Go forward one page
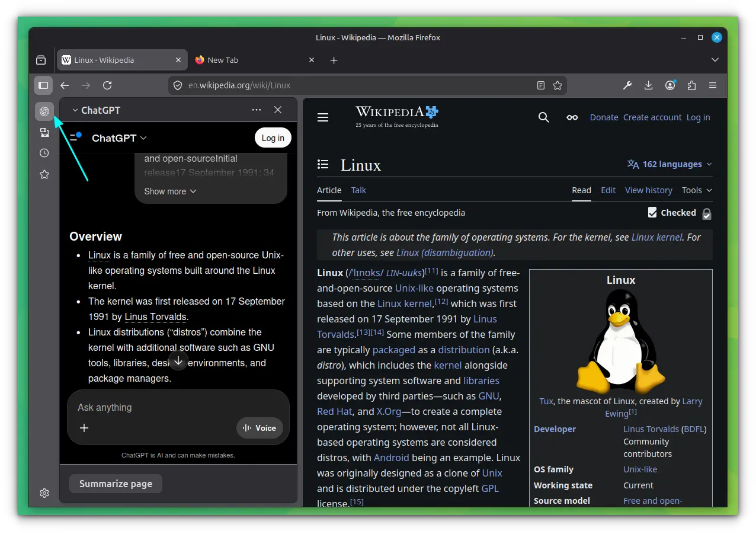This screenshot has width=756, height=534. point(86,85)
